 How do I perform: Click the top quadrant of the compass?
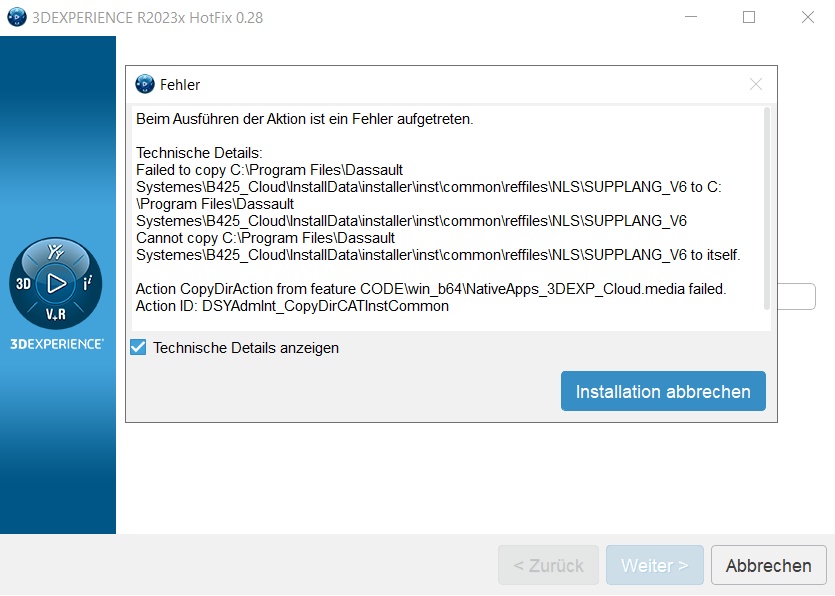pos(57,254)
